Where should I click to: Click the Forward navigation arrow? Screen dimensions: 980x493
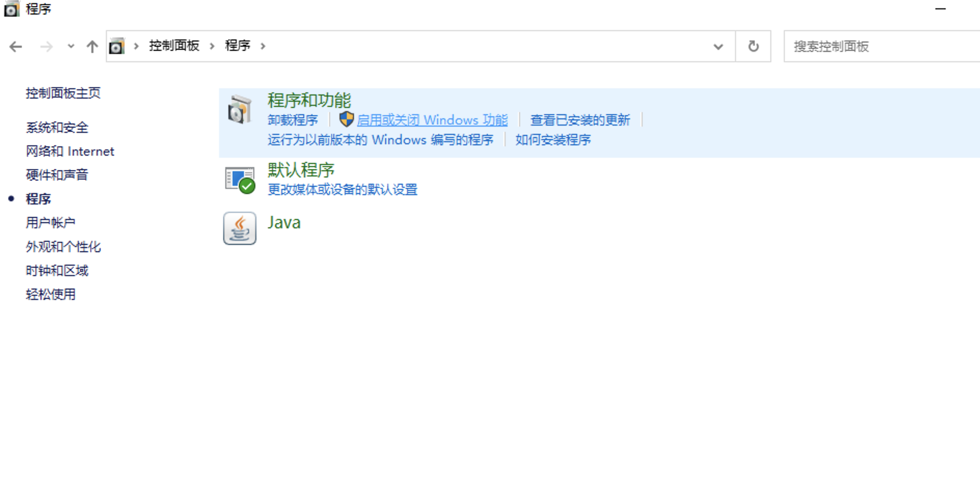click(46, 47)
